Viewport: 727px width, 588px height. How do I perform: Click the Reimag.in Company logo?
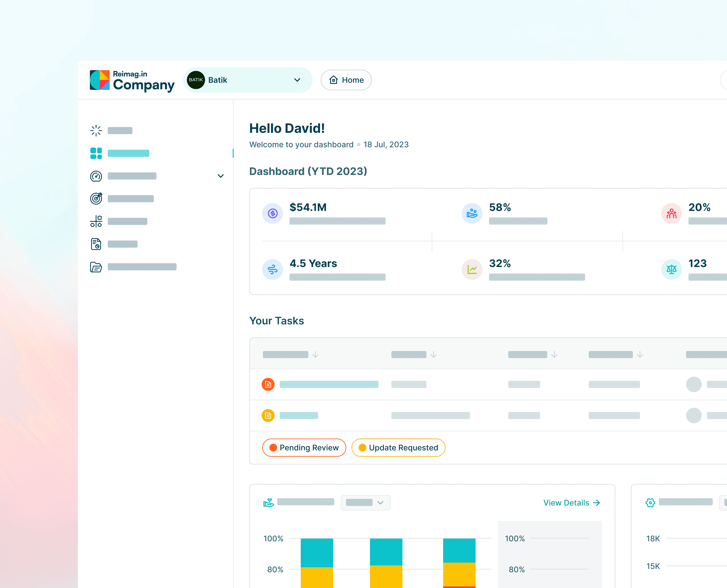[x=132, y=81]
